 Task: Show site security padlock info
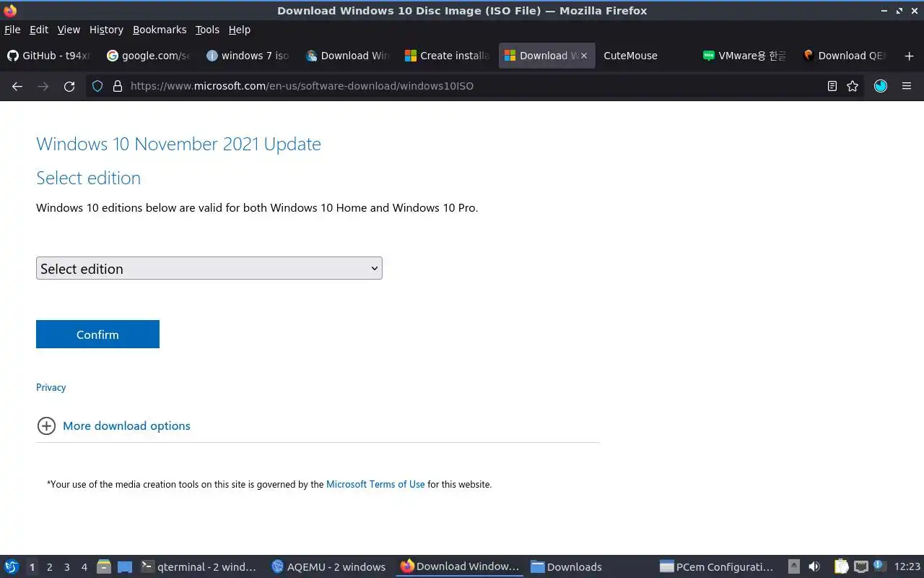(x=118, y=86)
